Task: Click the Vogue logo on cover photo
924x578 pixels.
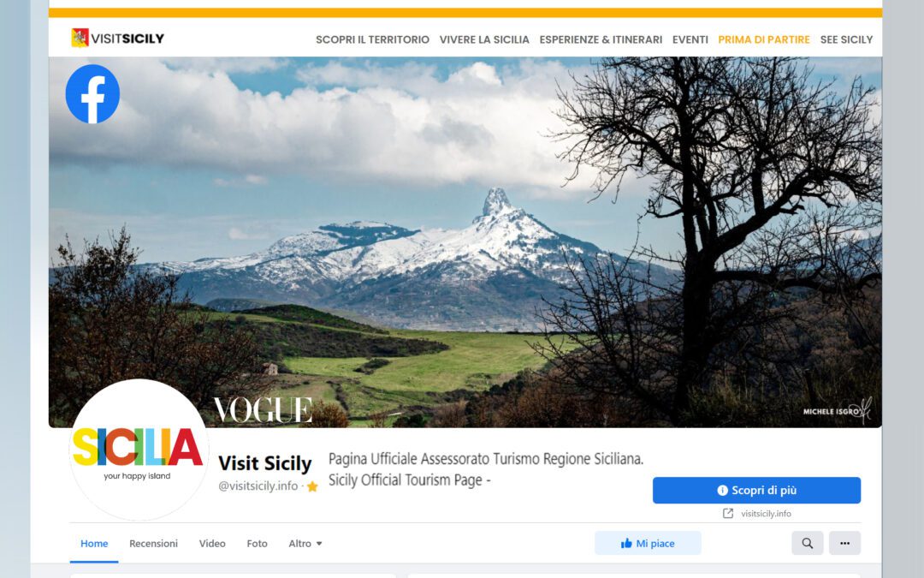Action: tap(263, 410)
